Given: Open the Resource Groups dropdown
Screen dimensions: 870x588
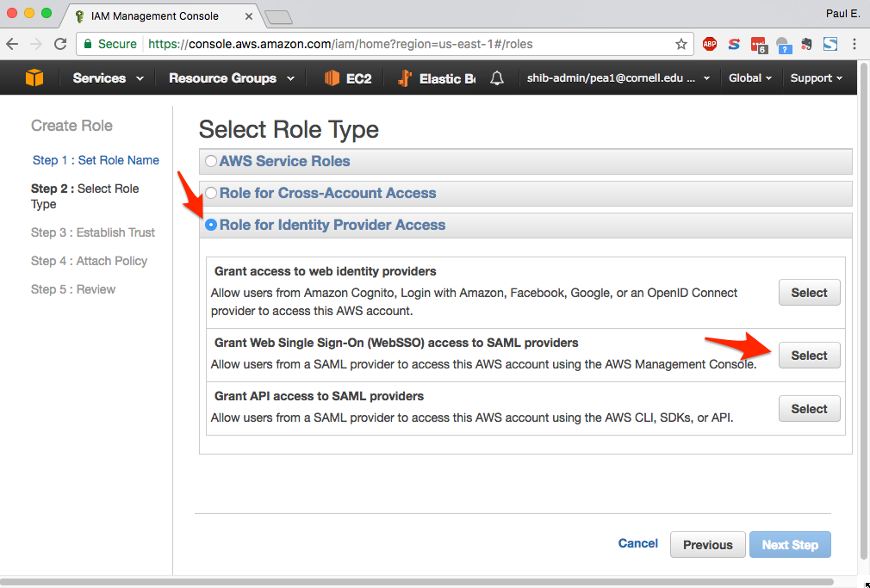Looking at the screenshot, I should (x=232, y=78).
